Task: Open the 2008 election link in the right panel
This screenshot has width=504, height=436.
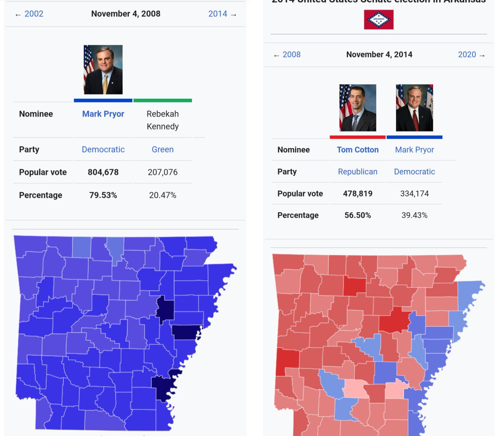Action: [x=291, y=55]
